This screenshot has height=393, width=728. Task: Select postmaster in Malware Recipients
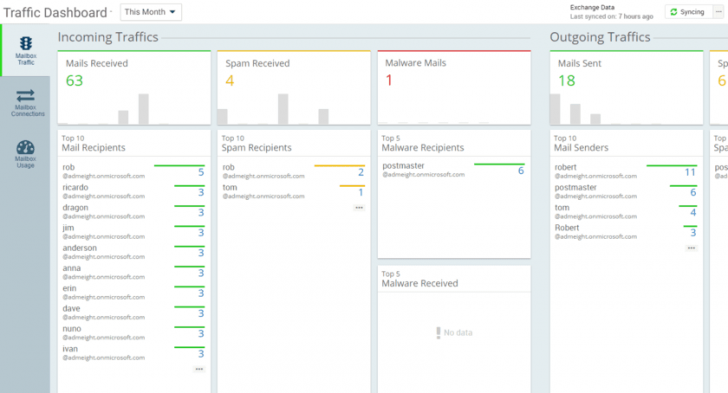(x=454, y=170)
